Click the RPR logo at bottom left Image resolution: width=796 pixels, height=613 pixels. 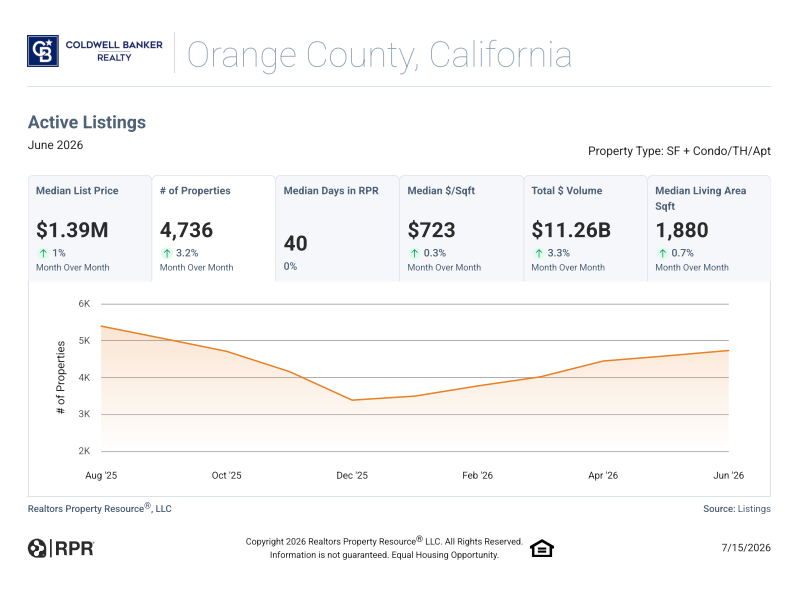click(x=61, y=548)
